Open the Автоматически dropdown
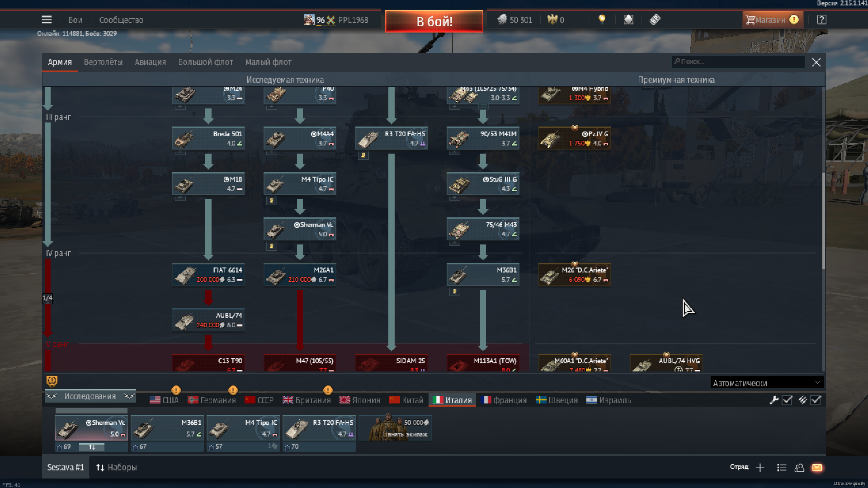 pos(767,383)
